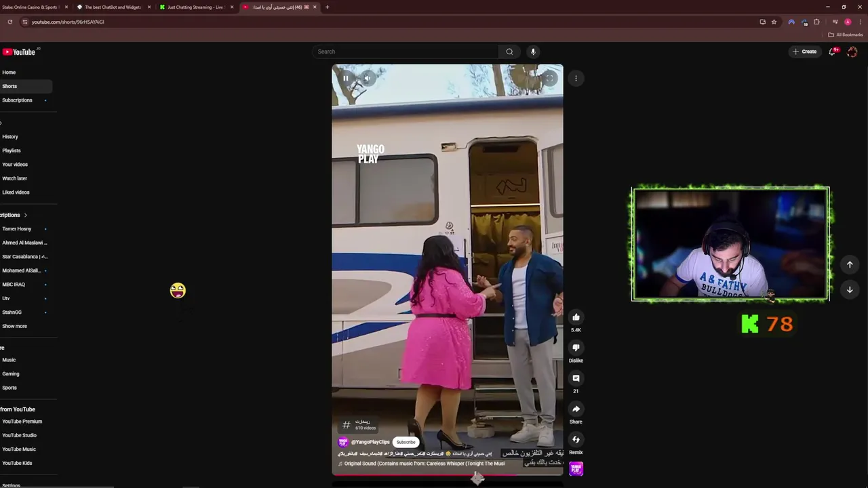Open the YouTube account avatar menu

click(852, 52)
